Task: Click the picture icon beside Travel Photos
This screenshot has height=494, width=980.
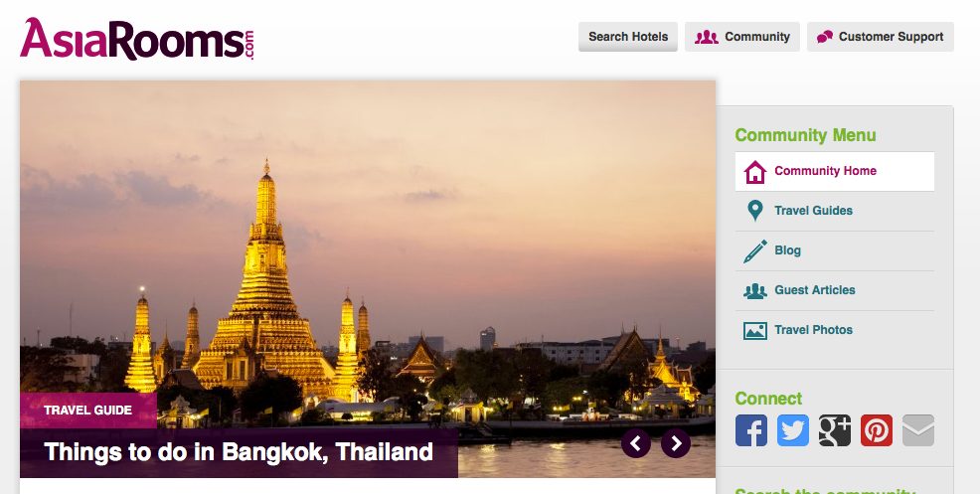Action: [755, 330]
